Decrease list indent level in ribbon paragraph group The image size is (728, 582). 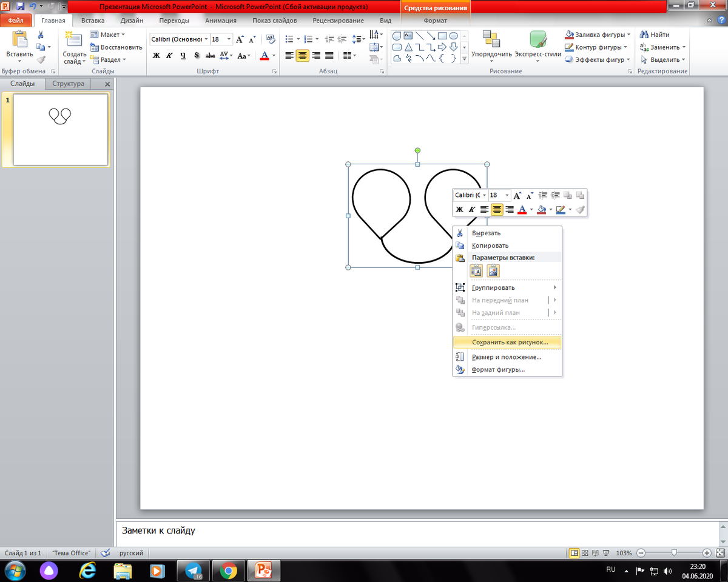pos(330,39)
